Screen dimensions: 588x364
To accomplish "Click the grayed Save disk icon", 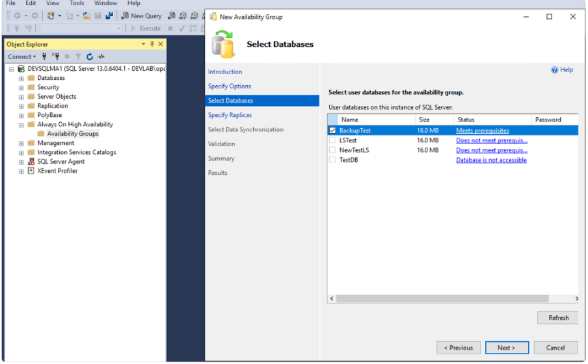I will pyautogui.click(x=98, y=16).
